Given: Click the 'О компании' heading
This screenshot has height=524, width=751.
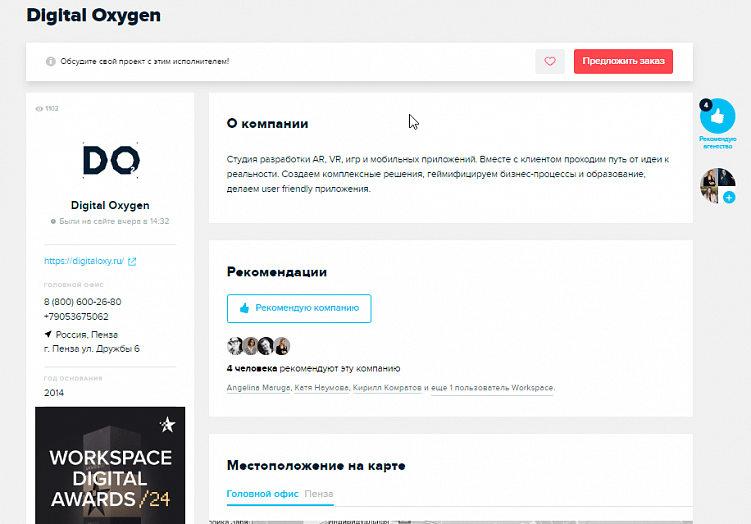Looking at the screenshot, I should click(x=267, y=124).
